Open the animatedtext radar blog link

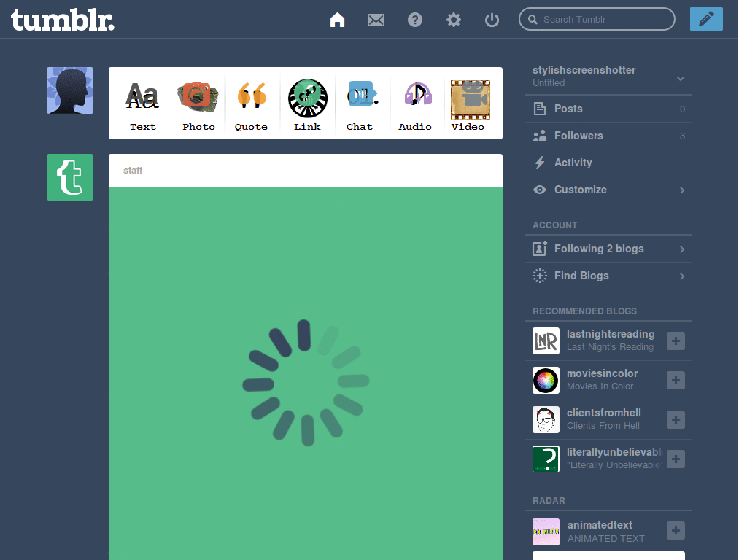(600, 525)
